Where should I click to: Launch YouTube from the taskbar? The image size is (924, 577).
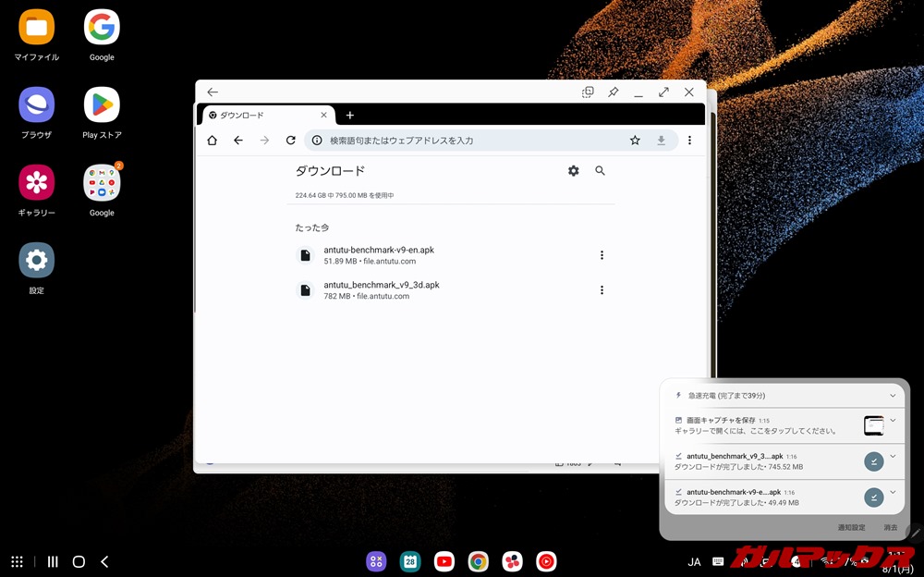tap(444, 561)
